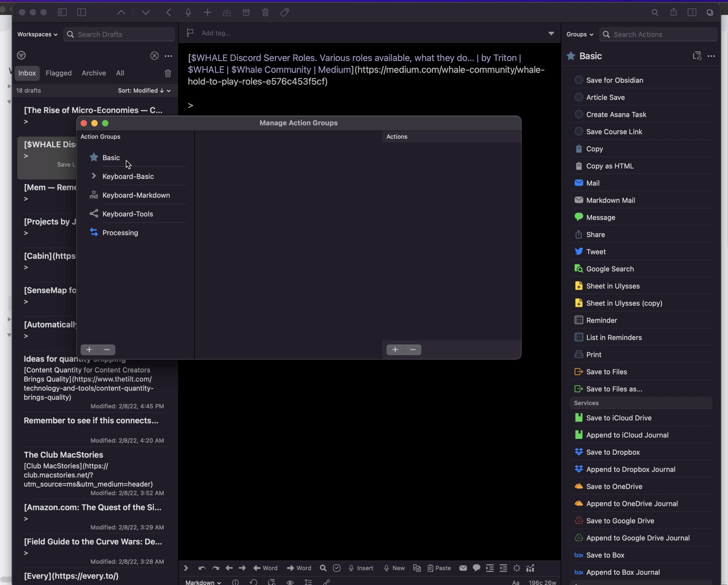The image size is (728, 585).
Task: Toggle the second sidebar layout icon in top toolbar
Action: (x=82, y=13)
